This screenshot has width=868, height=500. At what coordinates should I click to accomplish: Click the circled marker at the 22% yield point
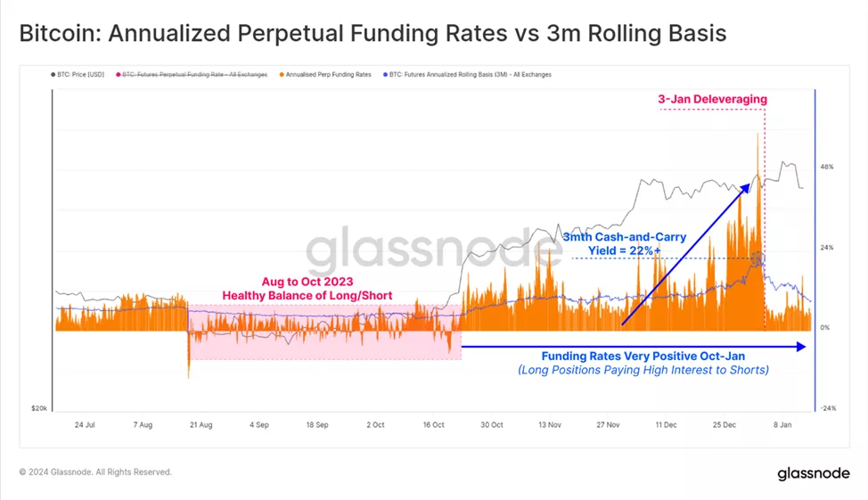tap(757, 258)
